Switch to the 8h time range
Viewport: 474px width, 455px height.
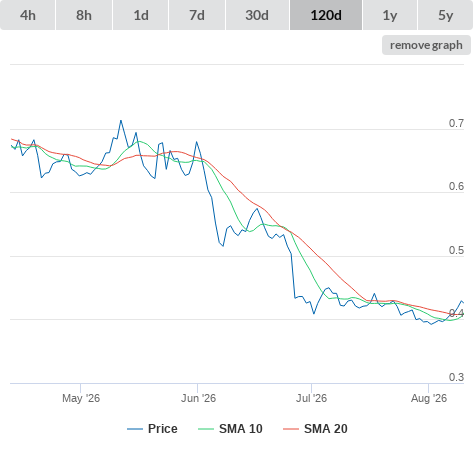click(84, 15)
